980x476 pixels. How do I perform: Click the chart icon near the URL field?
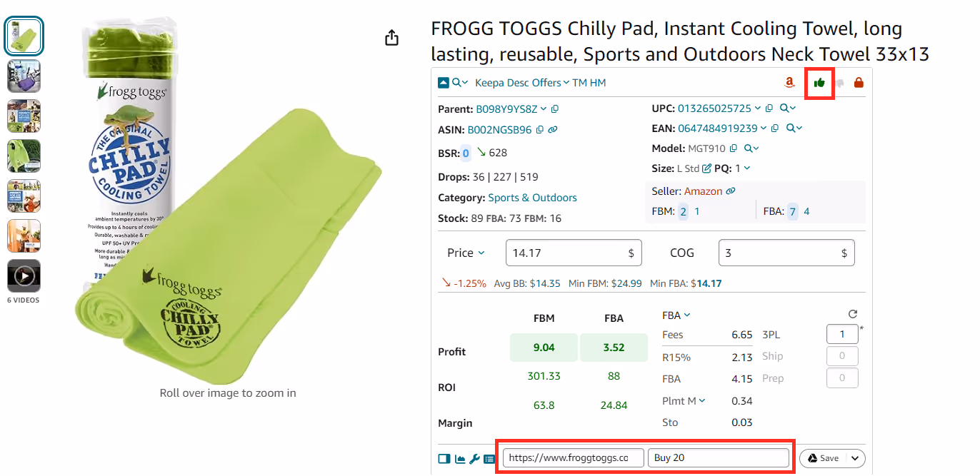pyautogui.click(x=460, y=459)
